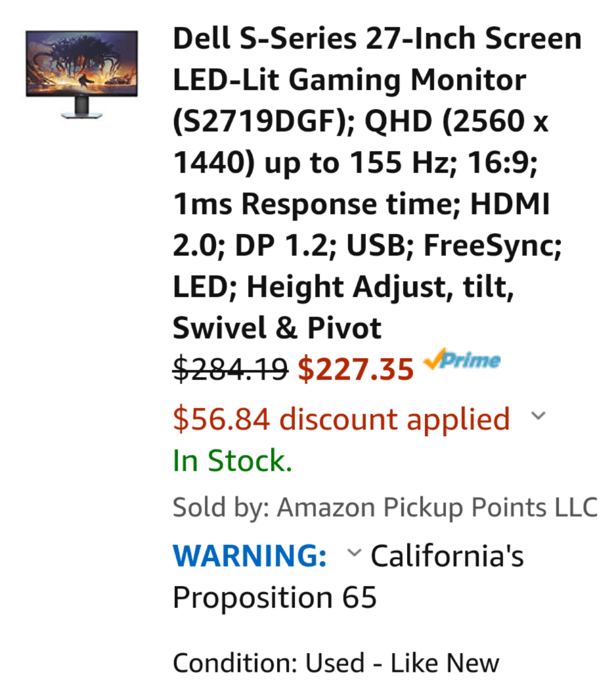Click the strikethrough original price $284.19

coord(229,370)
